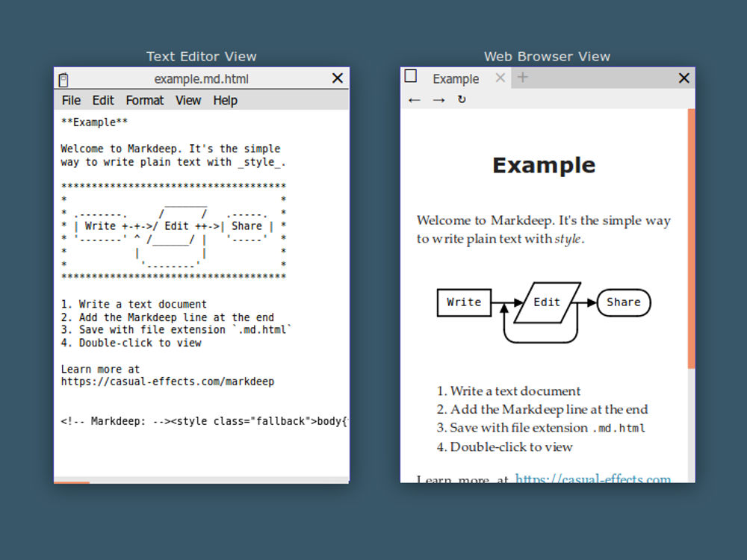
Task: Click "Learn more at" line in the editor
Action: [101, 369]
